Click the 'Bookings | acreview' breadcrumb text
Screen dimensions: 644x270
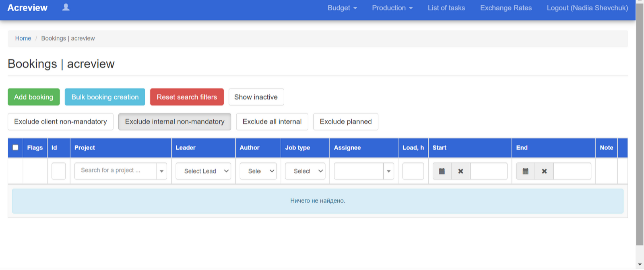pyautogui.click(x=68, y=38)
